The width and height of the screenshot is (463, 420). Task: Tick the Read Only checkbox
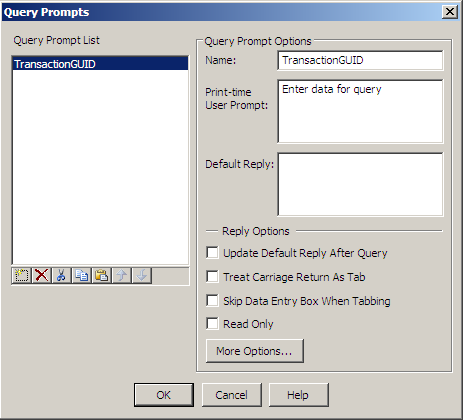212,324
